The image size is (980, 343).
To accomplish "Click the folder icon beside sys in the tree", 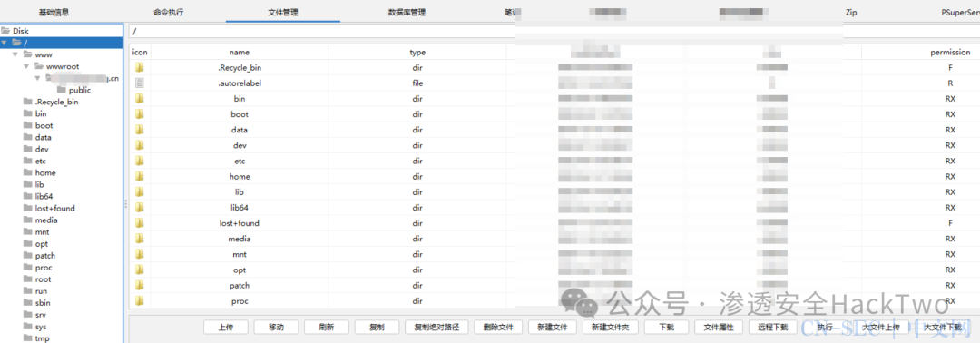I will pyautogui.click(x=27, y=327).
